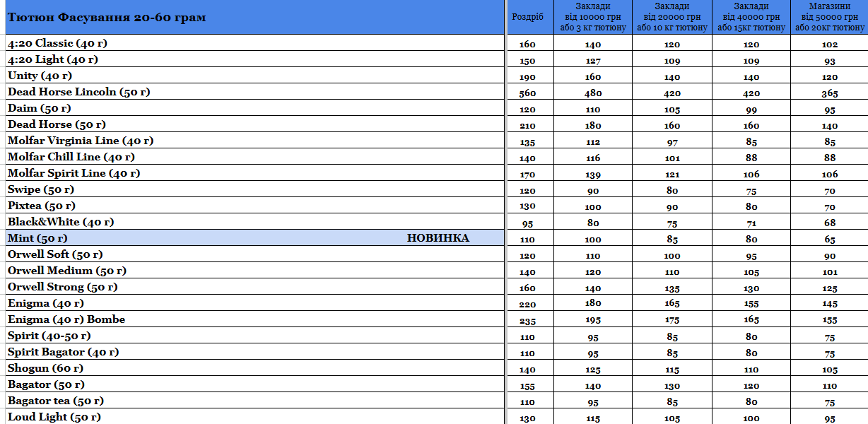Click the 'Enigma (40 г) Bombe' product name
868x424 pixels.
66,319
